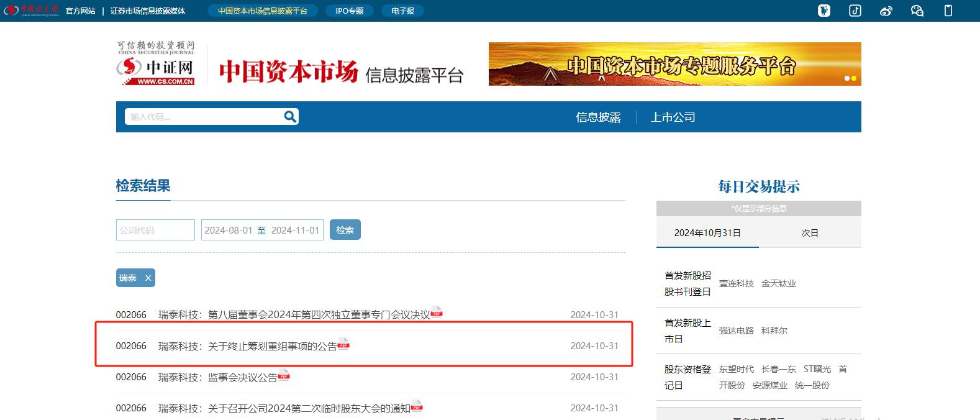Screen dimensions: 980x420
Task: Open PDF icon beside 监事会决议公告
Action: tap(284, 375)
